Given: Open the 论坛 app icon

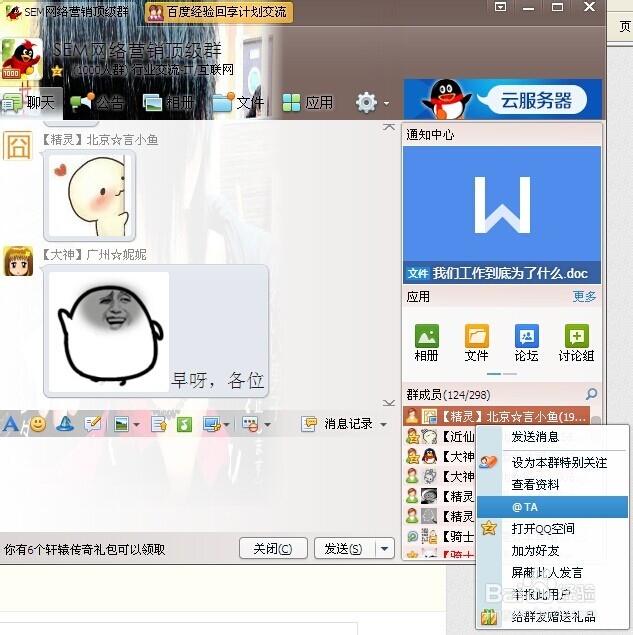Looking at the screenshot, I should [526, 343].
